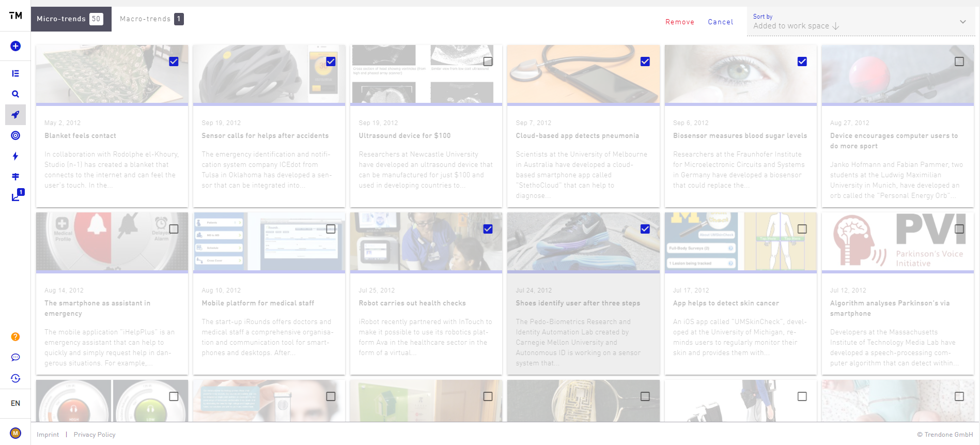Open the chart icon with badge 1
Screen dimensions: 980x445
click(x=18, y=195)
